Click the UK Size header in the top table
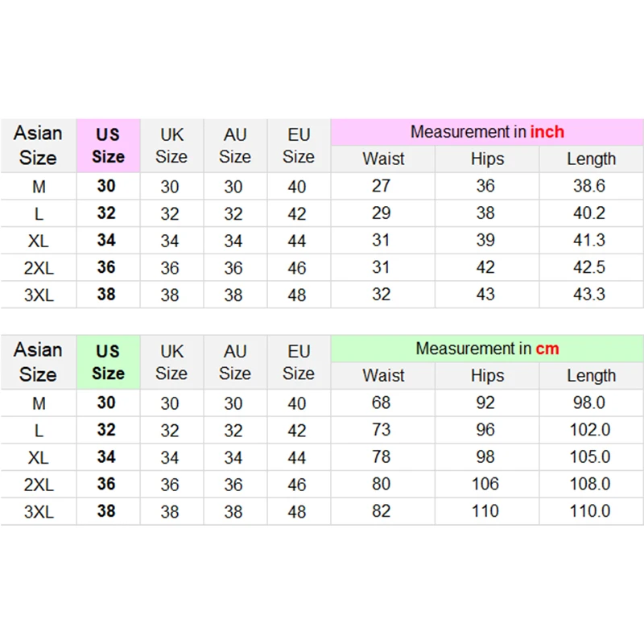This screenshot has width=644, height=644. pos(171,146)
